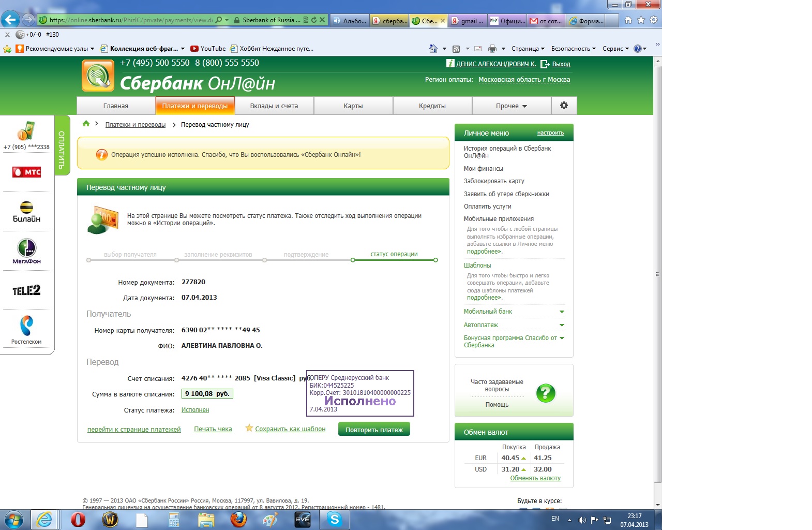Click Заблокировать карту menu link
Image resolution: width=812 pixels, height=530 pixels.
494,181
